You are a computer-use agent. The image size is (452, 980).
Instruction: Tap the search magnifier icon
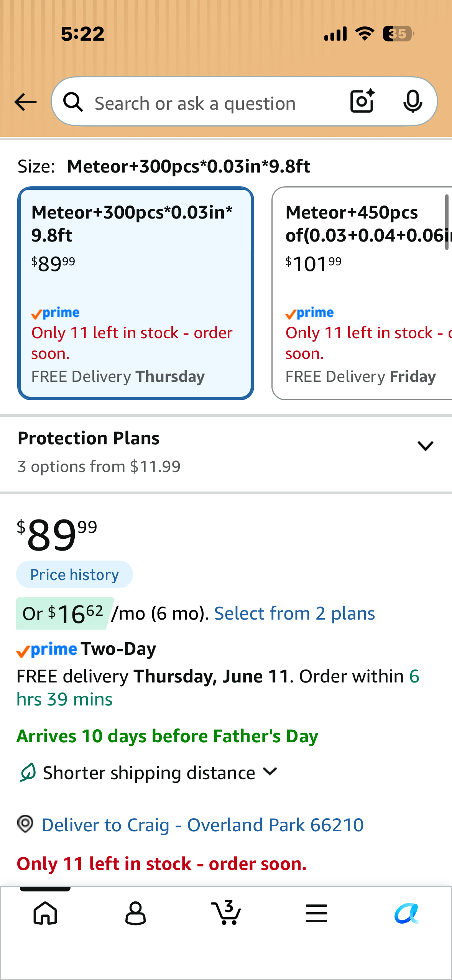(73, 102)
